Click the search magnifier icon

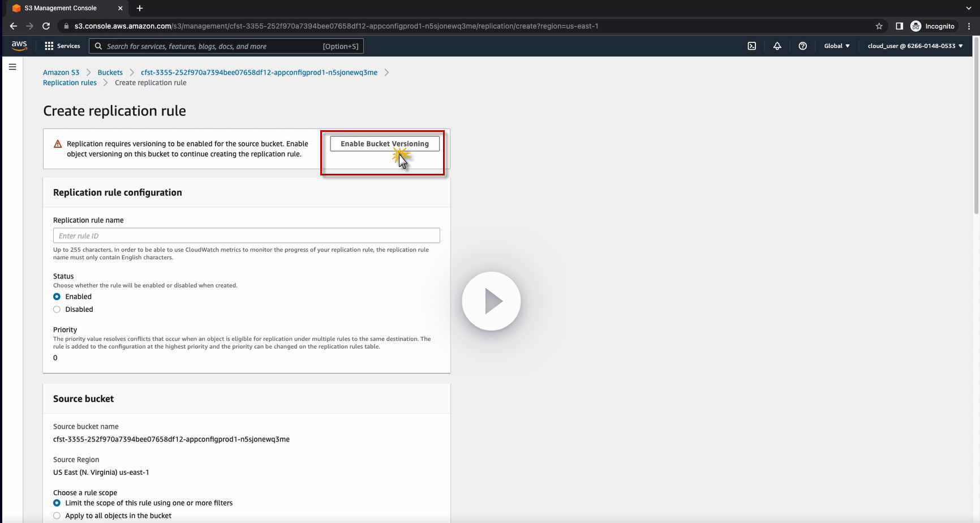pos(98,46)
